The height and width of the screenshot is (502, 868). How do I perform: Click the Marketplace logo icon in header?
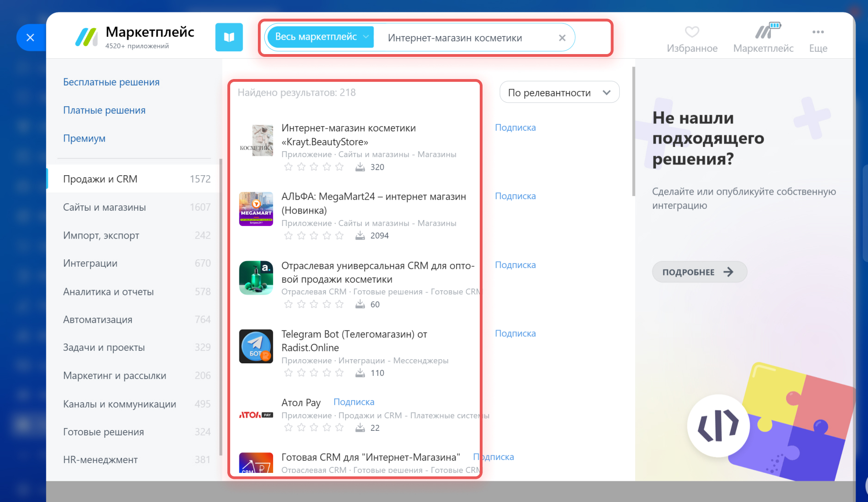coord(86,37)
